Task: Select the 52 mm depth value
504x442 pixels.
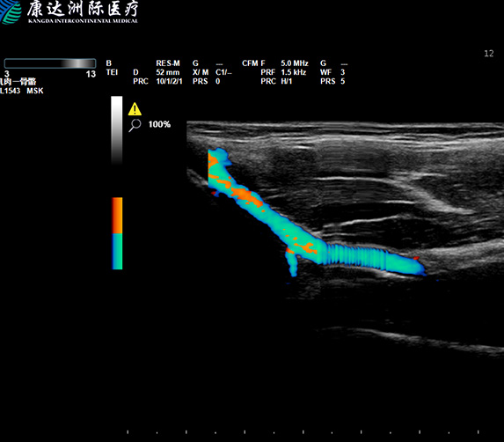Action: [x=168, y=72]
